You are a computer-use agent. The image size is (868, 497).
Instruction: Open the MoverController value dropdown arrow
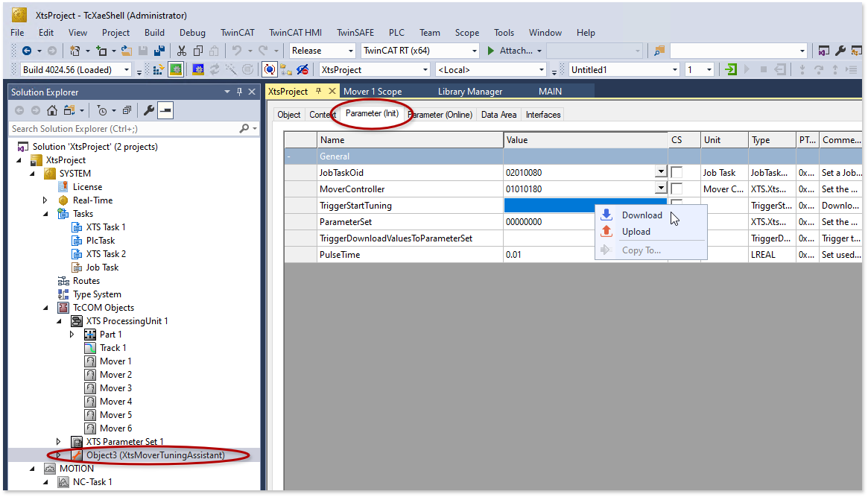click(x=661, y=189)
